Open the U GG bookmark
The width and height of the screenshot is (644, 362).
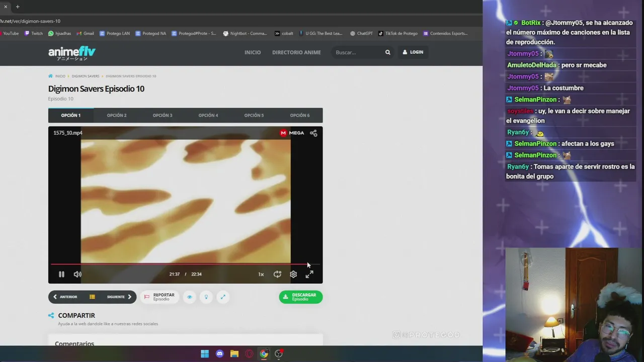pyautogui.click(x=320, y=34)
